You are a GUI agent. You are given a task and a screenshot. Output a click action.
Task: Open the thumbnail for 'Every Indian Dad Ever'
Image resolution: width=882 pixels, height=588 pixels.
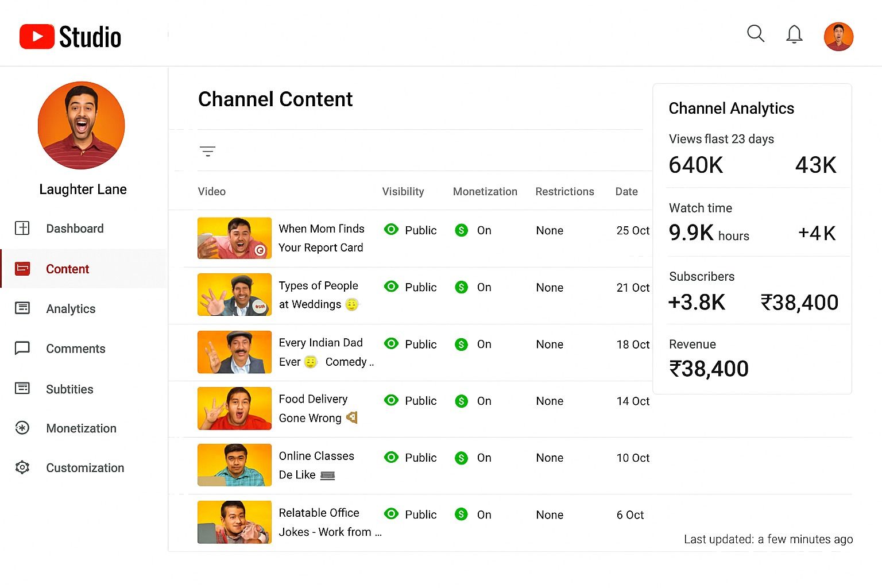234,351
